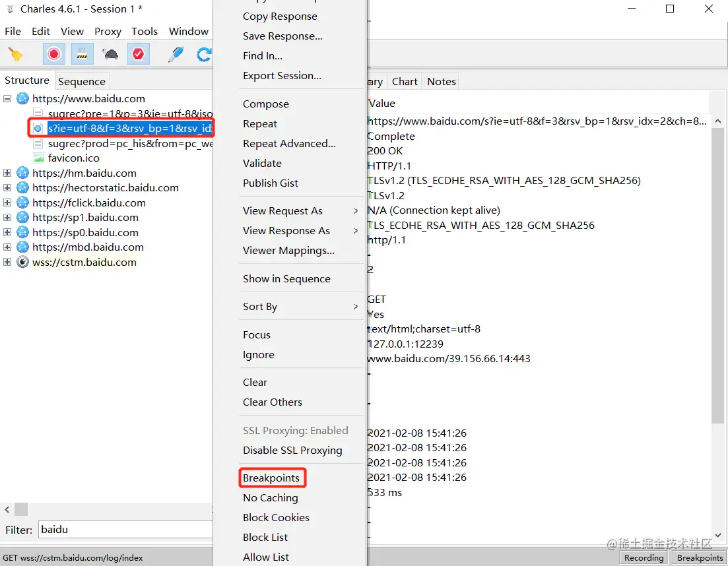728x566 pixels.
Task: Open the Notes tab
Action: point(442,81)
